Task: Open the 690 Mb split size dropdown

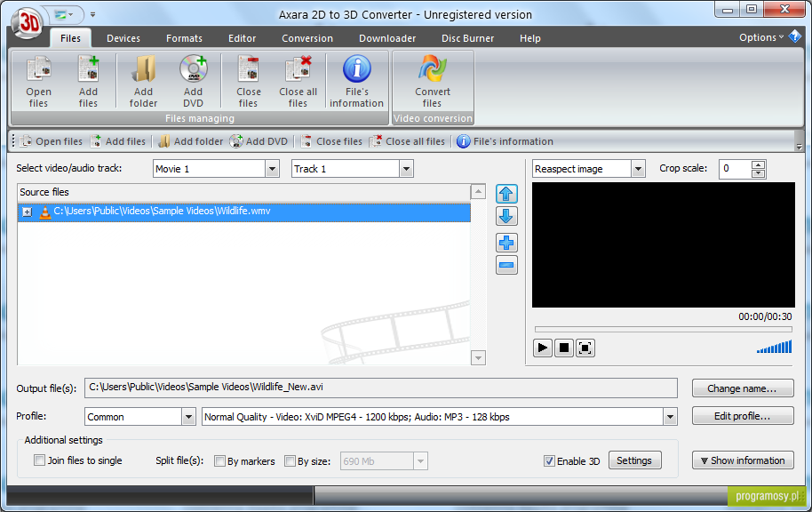Action: pos(420,460)
